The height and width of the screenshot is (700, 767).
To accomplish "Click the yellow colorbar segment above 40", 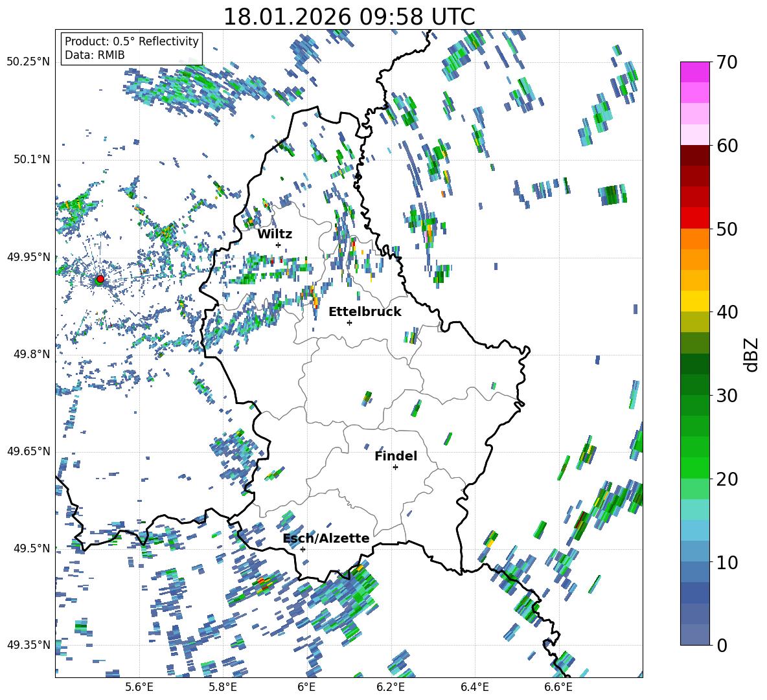I will (694, 301).
